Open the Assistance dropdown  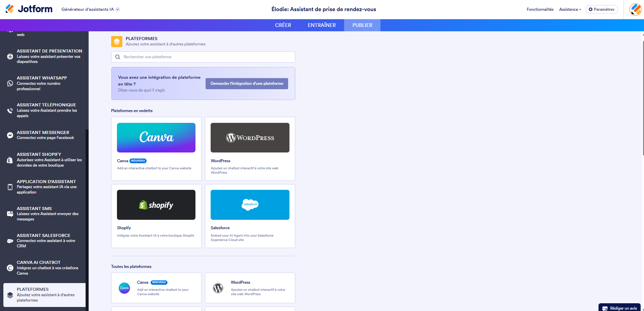click(x=570, y=9)
